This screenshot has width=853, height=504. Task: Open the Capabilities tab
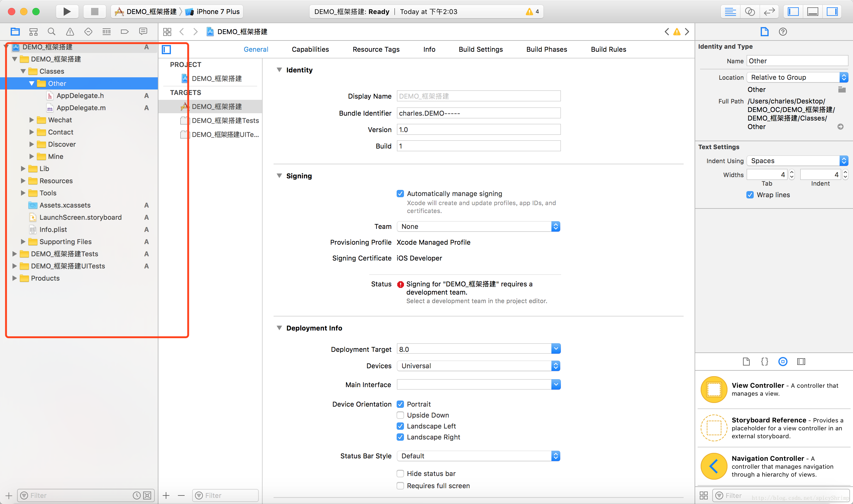tap(310, 49)
